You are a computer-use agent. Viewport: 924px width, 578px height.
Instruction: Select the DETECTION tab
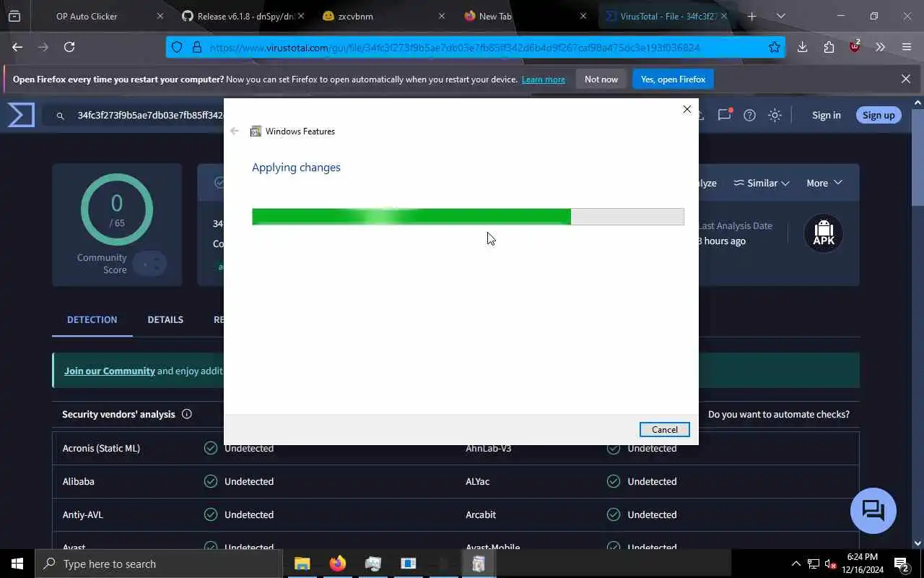point(92,319)
